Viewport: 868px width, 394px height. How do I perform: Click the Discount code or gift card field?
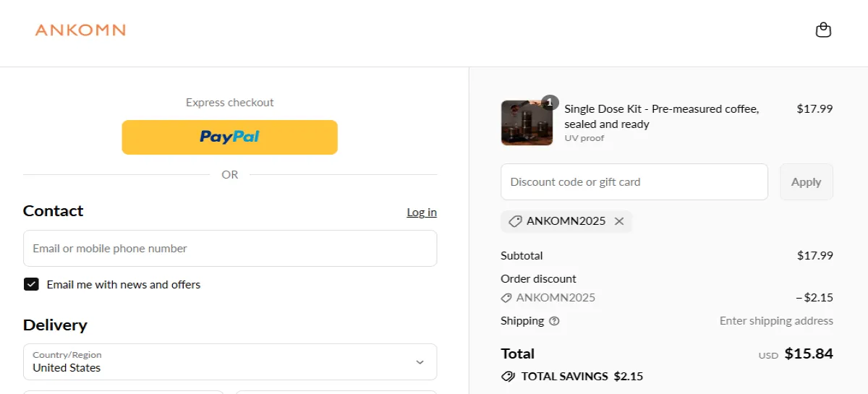(x=634, y=181)
